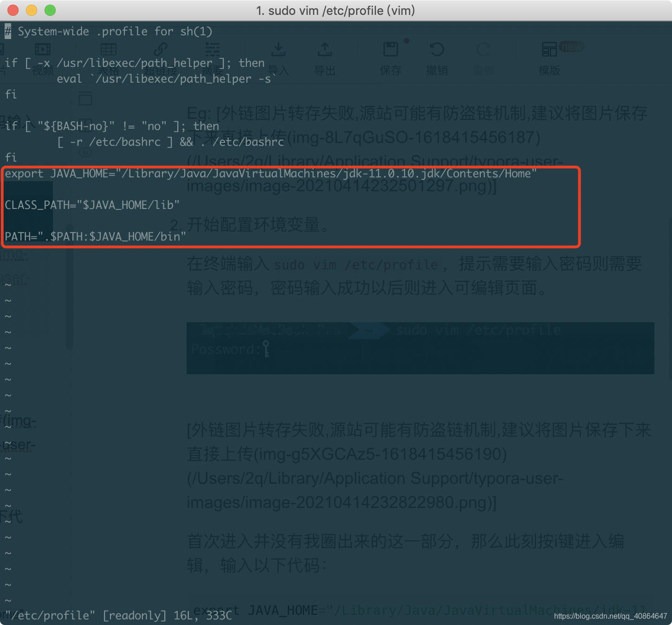Open the 模版 template icon marked new

point(549,50)
